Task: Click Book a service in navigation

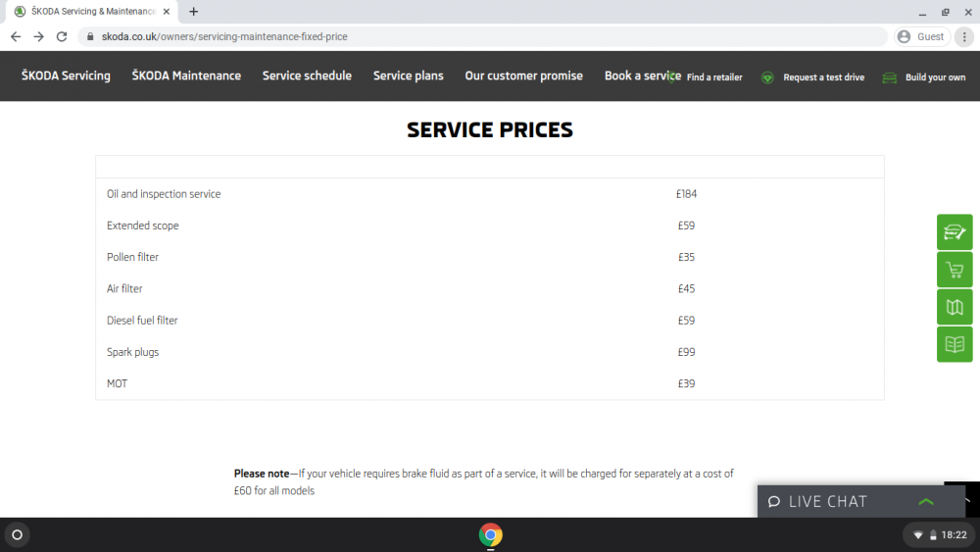Action: (643, 75)
